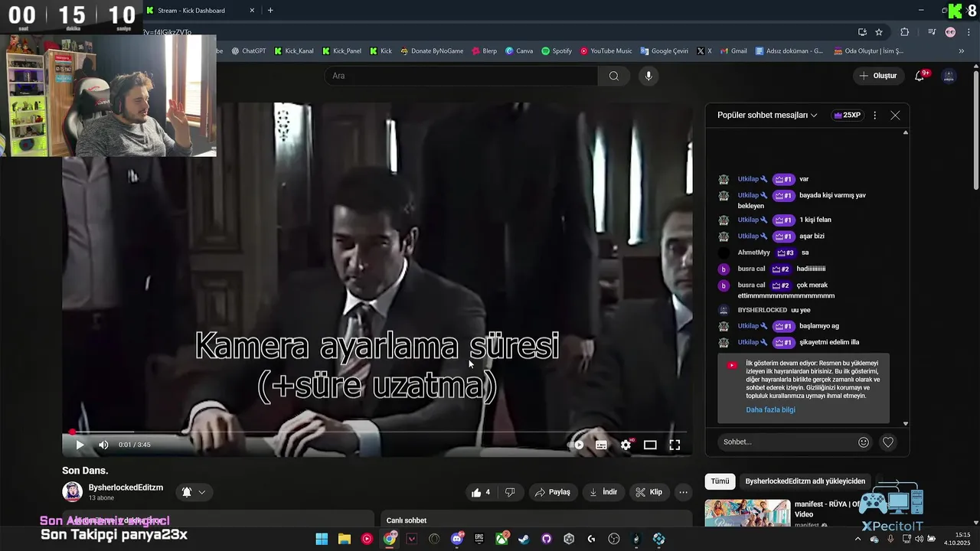Send heart reaction in live chat
Screen dimensions: 980x551
click(x=888, y=442)
